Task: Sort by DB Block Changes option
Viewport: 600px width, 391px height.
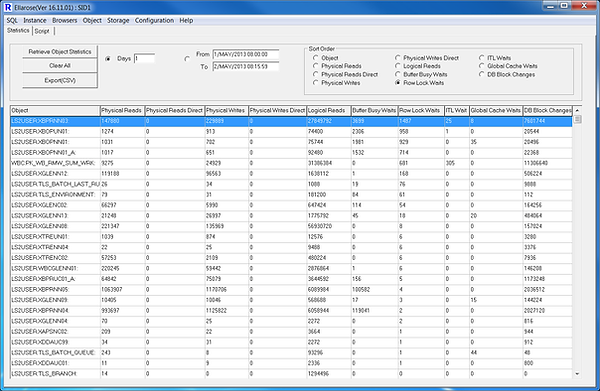Action: tap(482, 74)
